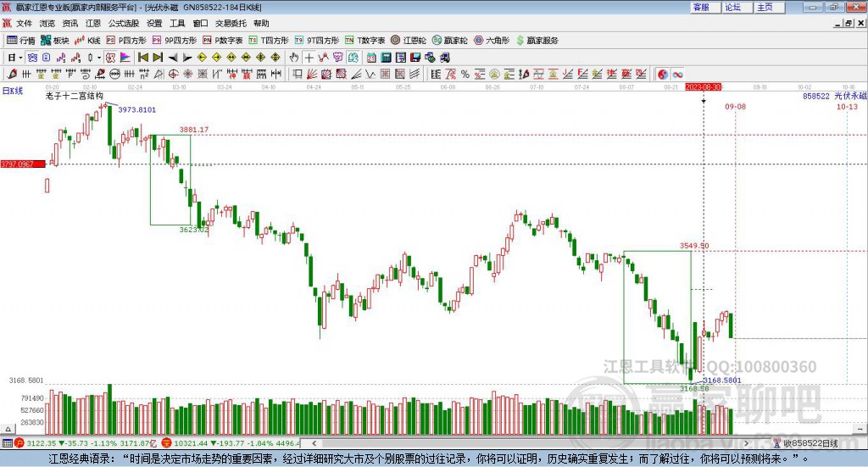Screen dimensions: 868x467
Task: Open the P数字表 number table
Action: [x=223, y=41]
